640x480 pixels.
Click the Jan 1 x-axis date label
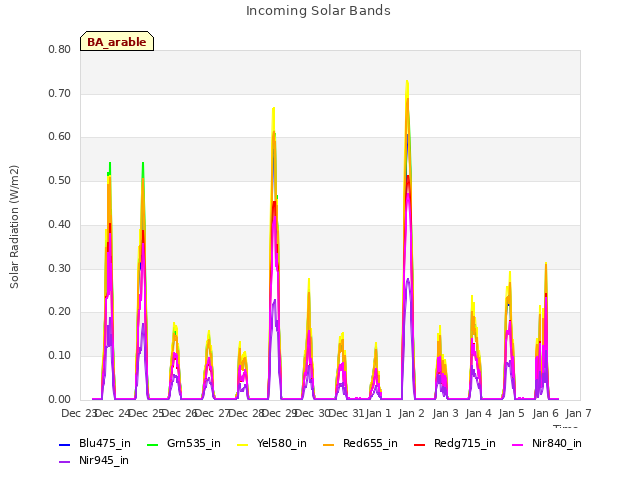tap(378, 413)
